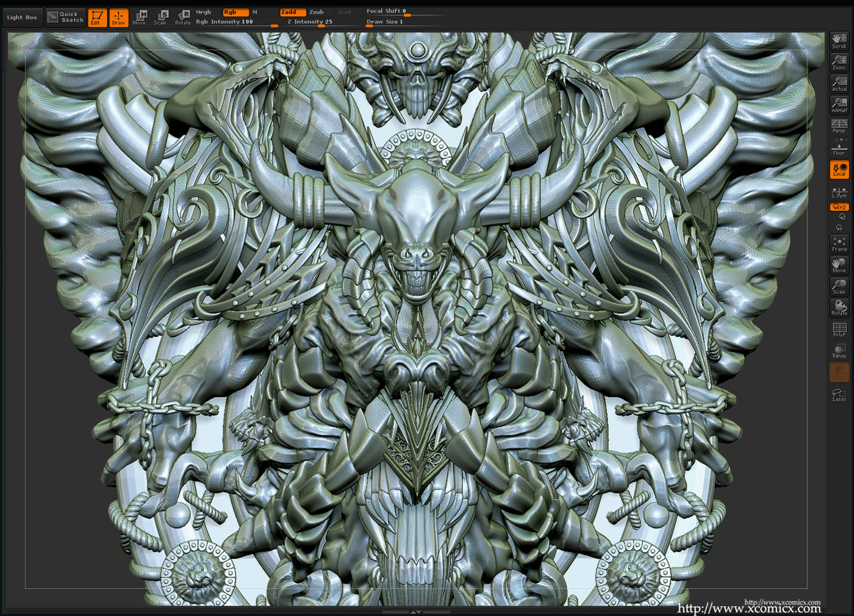The image size is (854, 616).
Task: Toggle Rgb paint mode
Action: [x=235, y=12]
